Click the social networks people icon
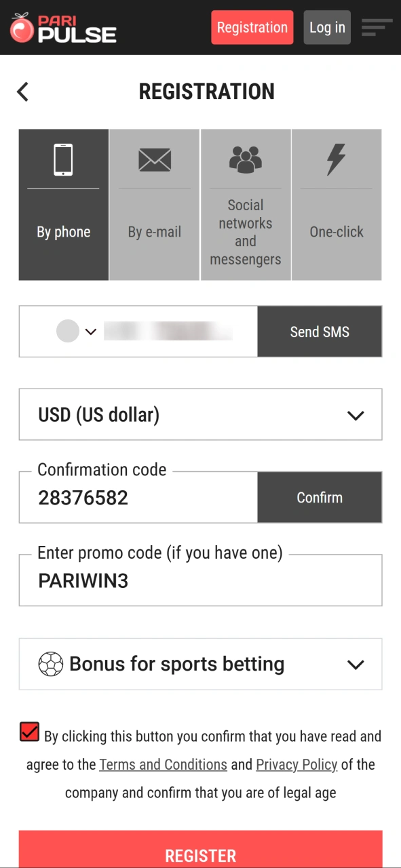401x868 pixels. [x=246, y=160]
